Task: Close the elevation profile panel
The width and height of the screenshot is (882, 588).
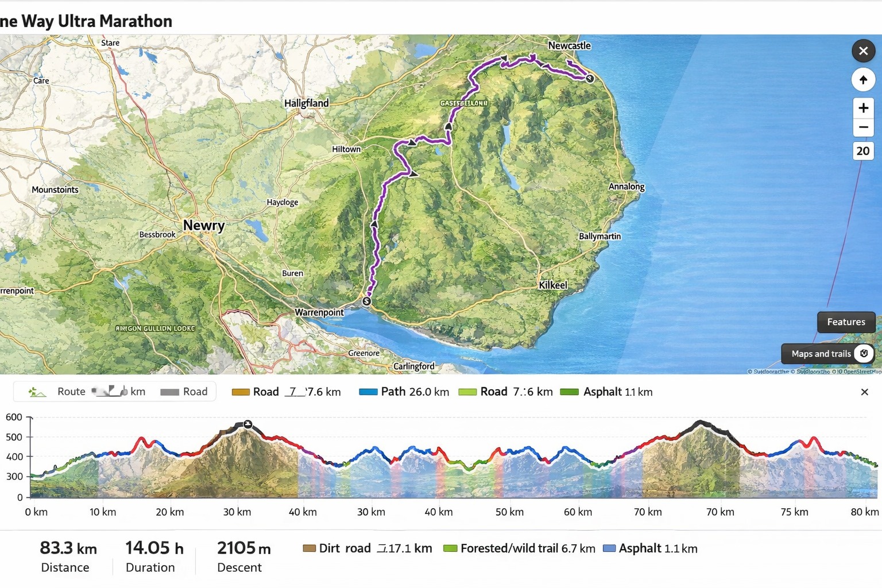Action: tap(865, 392)
